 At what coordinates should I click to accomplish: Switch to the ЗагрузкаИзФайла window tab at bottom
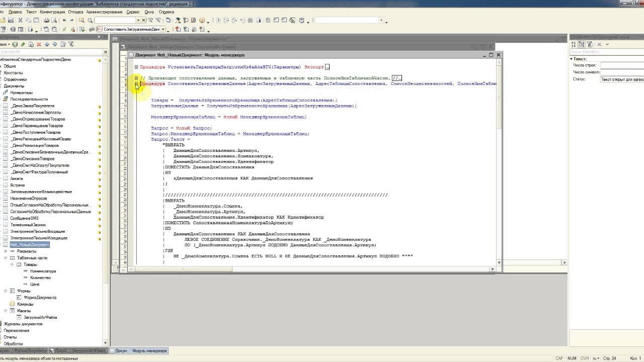(x=79, y=351)
